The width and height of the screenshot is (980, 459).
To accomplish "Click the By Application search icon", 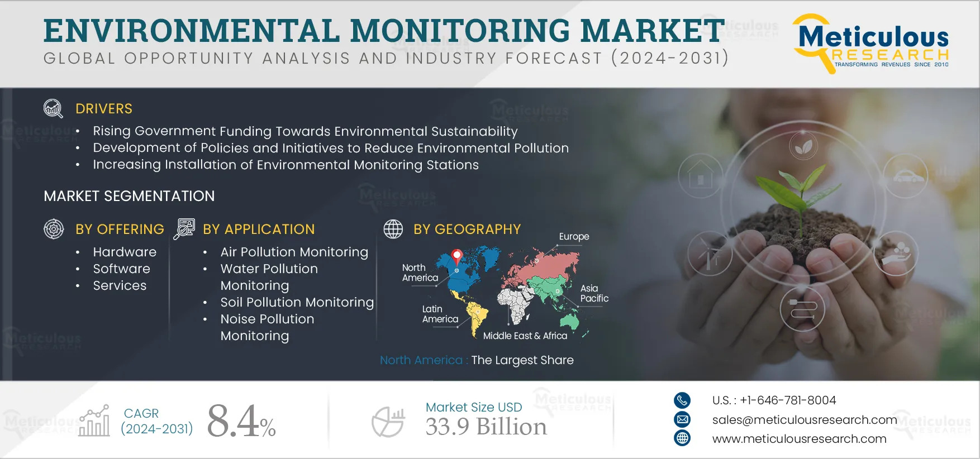I will tap(184, 229).
